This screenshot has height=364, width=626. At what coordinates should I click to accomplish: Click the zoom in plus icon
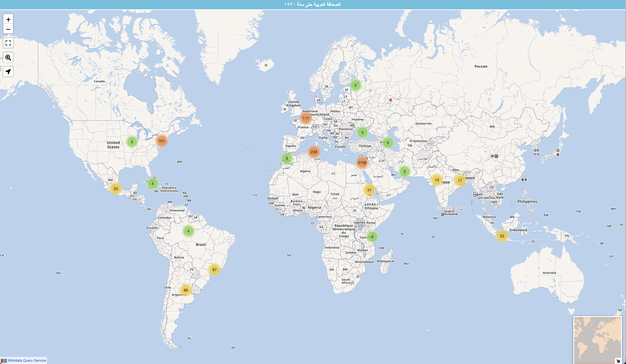click(8, 19)
